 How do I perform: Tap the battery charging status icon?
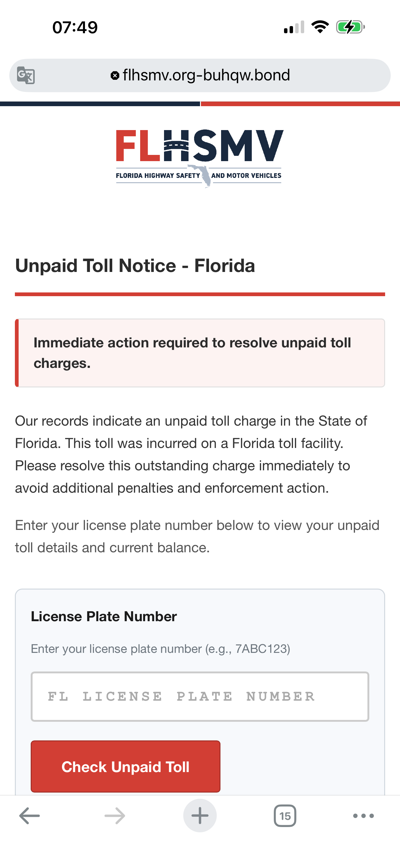pos(350,27)
